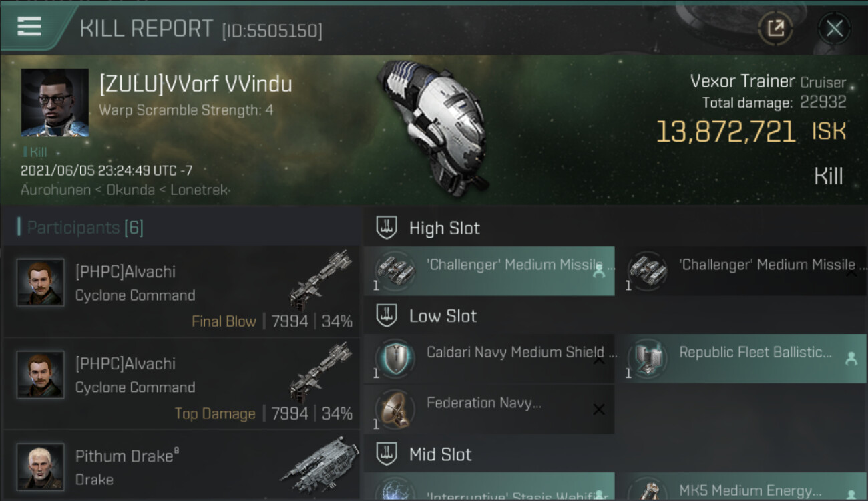Open the hamburger menu icon
This screenshot has width=868, height=501.
tap(29, 27)
